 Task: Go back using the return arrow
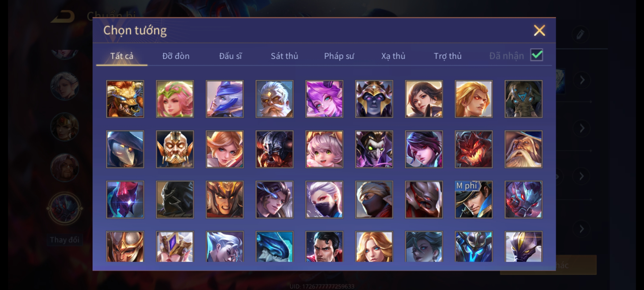(x=63, y=17)
